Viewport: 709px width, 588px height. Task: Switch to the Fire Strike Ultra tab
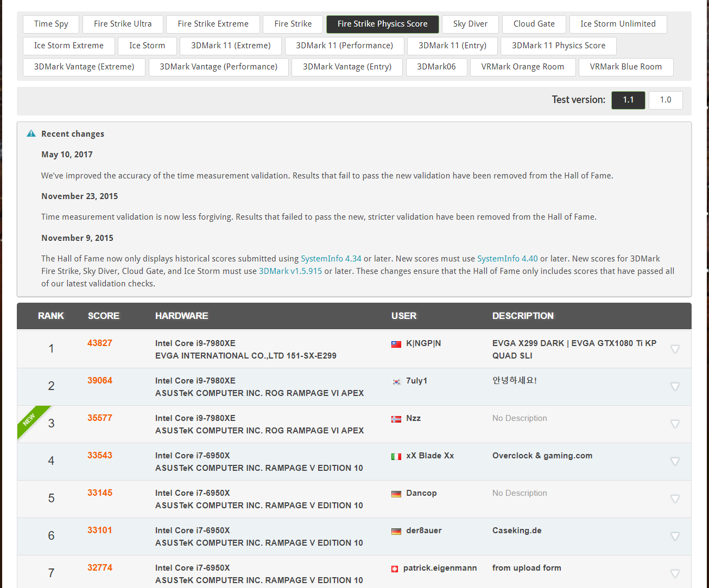pos(123,24)
